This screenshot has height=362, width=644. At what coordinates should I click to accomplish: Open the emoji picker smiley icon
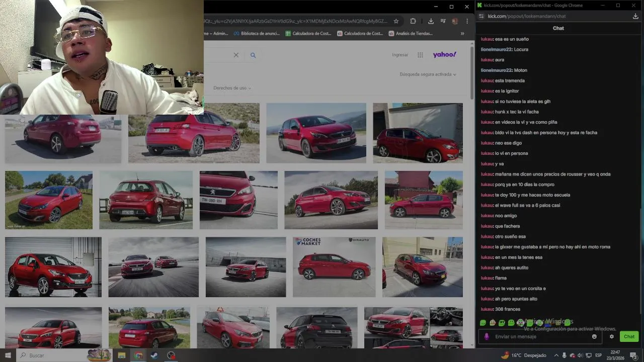(594, 336)
